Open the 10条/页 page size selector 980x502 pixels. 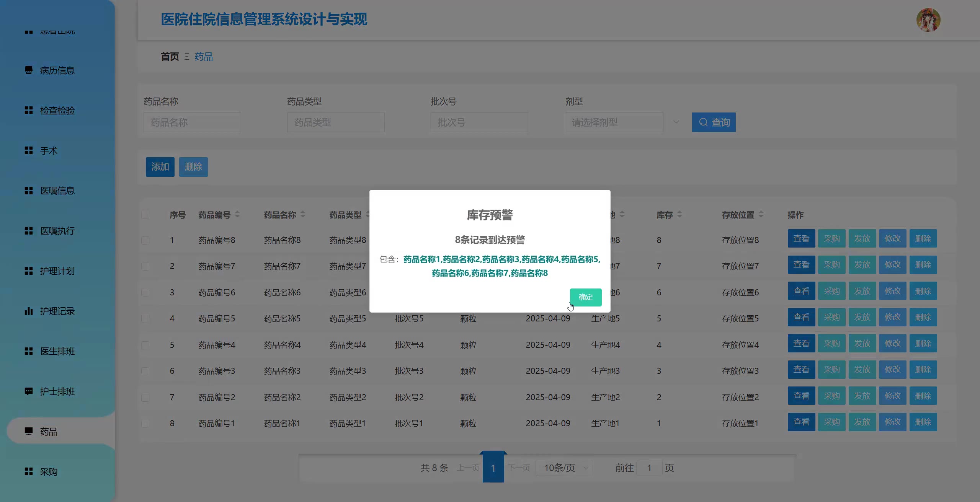pos(565,468)
